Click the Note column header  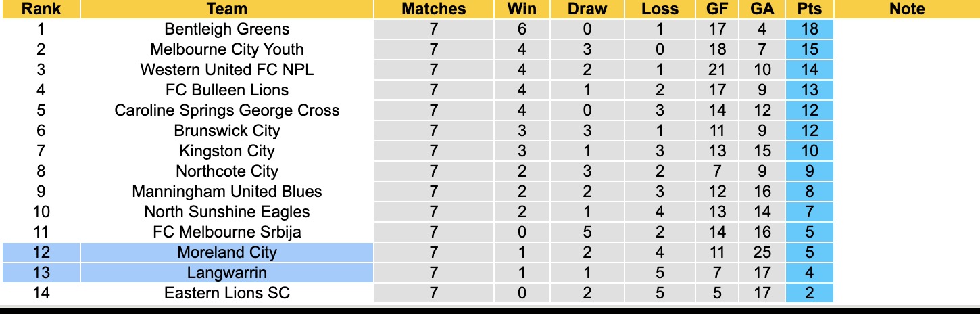[907, 9]
